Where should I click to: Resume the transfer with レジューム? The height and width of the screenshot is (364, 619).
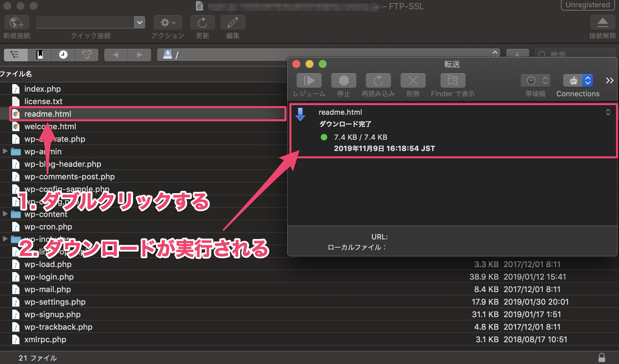pos(309,80)
